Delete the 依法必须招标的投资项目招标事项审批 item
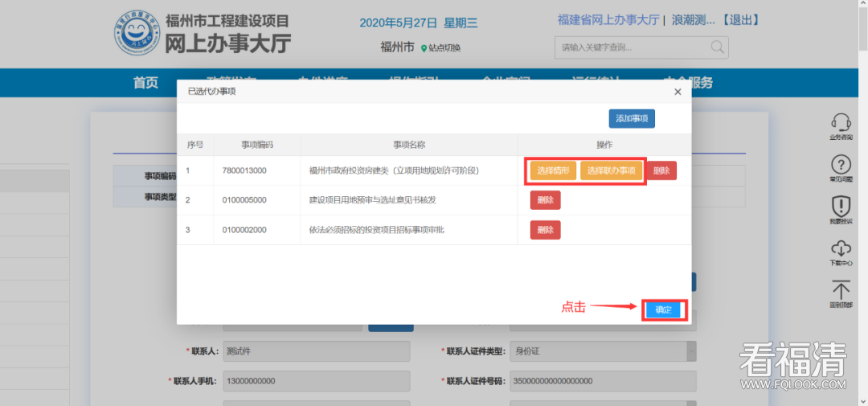 tap(545, 230)
